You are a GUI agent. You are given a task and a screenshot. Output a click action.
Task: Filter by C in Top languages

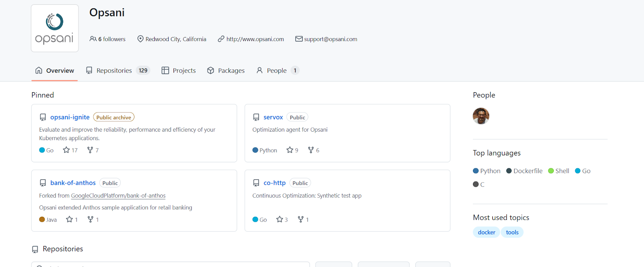click(x=479, y=184)
